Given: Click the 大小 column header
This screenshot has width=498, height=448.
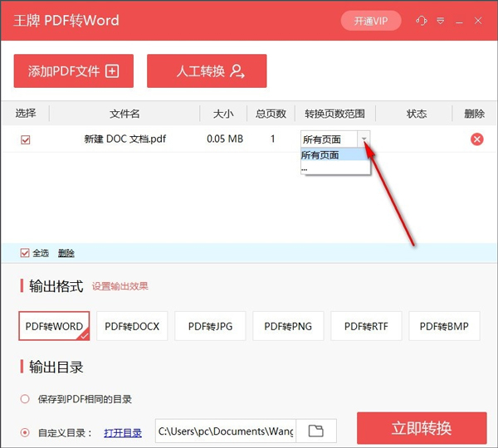Looking at the screenshot, I should pyautogui.click(x=223, y=114).
